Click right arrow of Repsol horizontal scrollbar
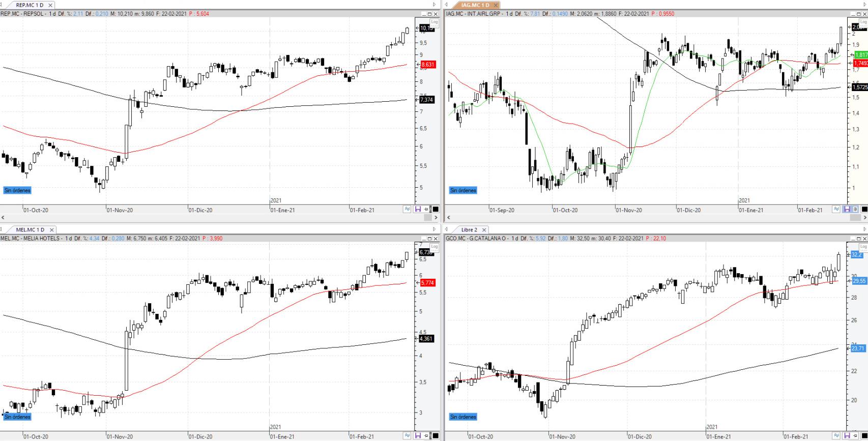This screenshot has width=868, height=441. 436,218
